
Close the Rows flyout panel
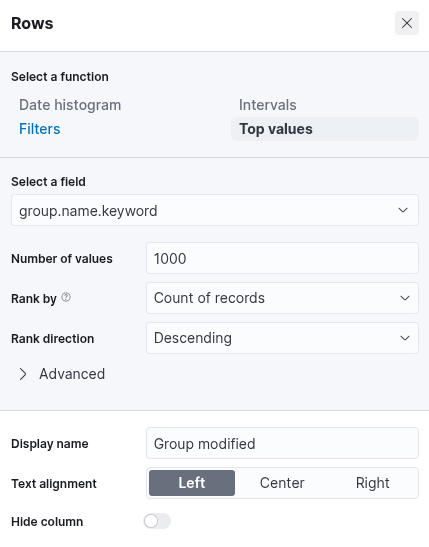pyautogui.click(x=407, y=23)
